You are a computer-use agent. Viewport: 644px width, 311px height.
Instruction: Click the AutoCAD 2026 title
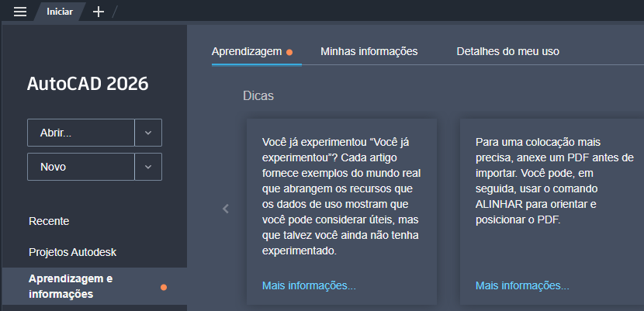(x=88, y=84)
